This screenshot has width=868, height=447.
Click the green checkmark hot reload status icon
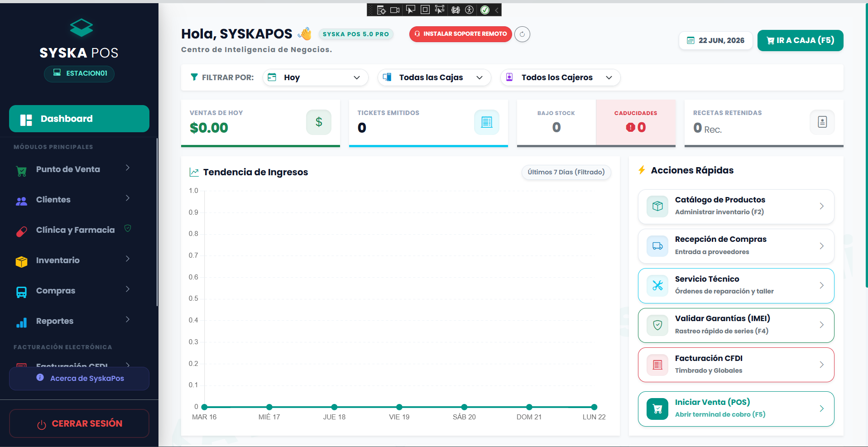point(485,10)
